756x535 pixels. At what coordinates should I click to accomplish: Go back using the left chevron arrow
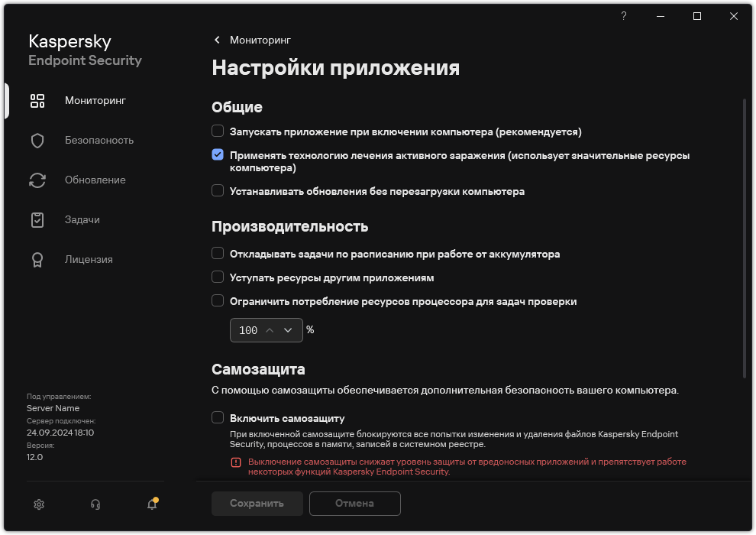217,40
